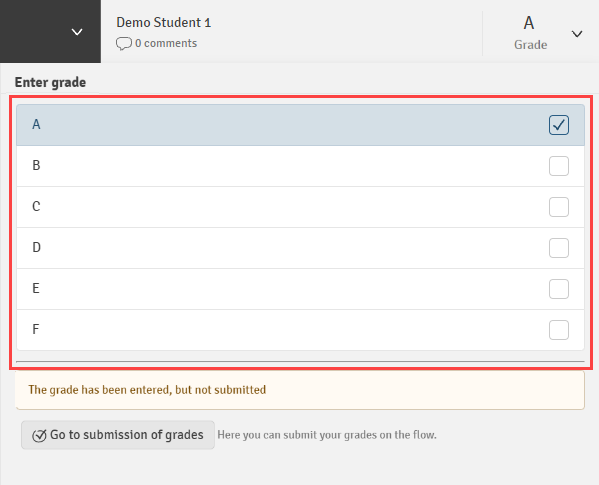Select the grade B row label
This screenshot has height=485, width=599.
pyautogui.click(x=36, y=165)
